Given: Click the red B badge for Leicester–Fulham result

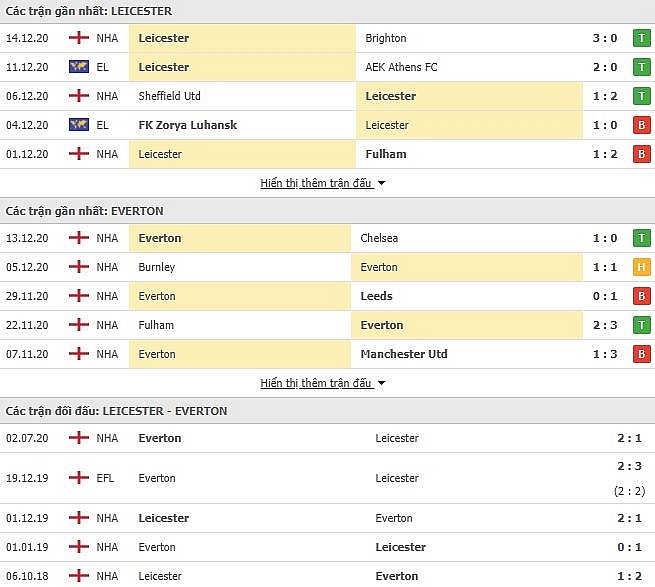Looking at the screenshot, I should [x=640, y=154].
